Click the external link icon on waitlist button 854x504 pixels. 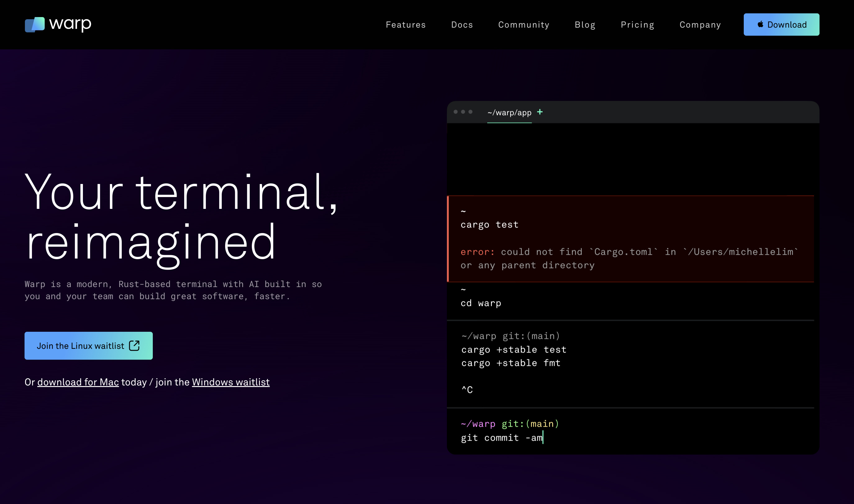pyautogui.click(x=134, y=345)
